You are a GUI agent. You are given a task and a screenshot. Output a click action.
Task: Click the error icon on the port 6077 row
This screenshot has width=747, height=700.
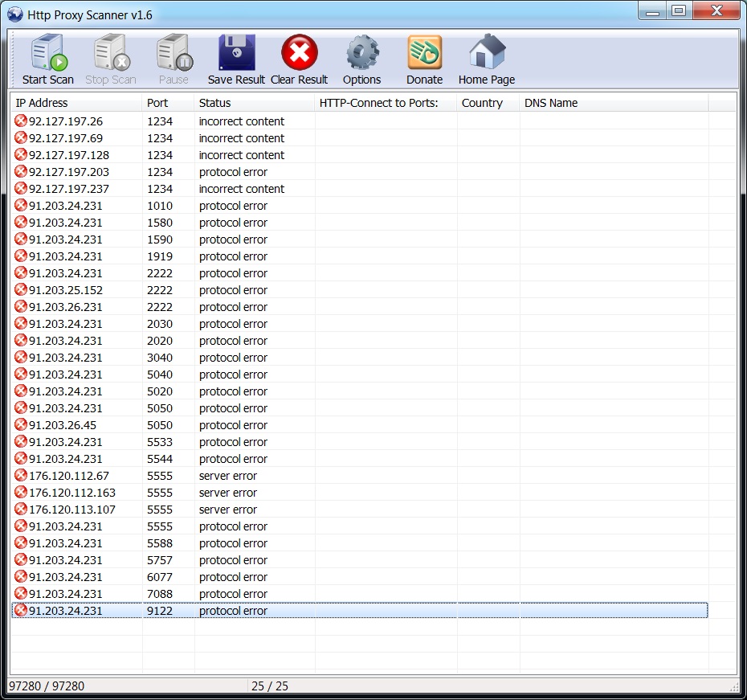click(21, 576)
